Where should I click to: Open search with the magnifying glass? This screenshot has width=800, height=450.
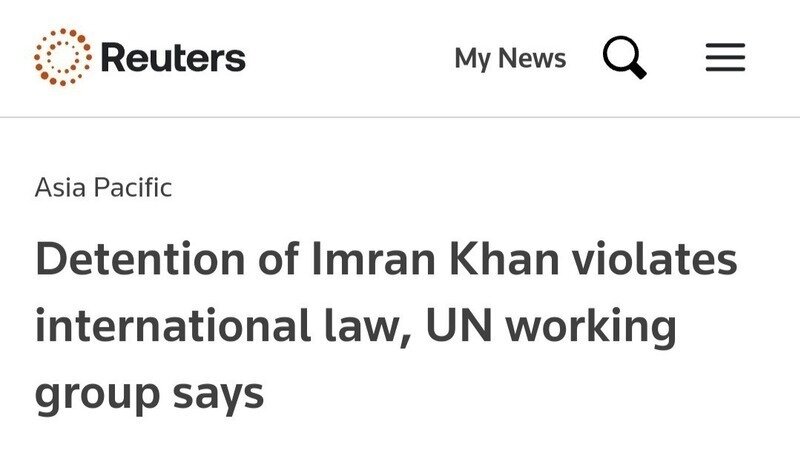click(625, 58)
